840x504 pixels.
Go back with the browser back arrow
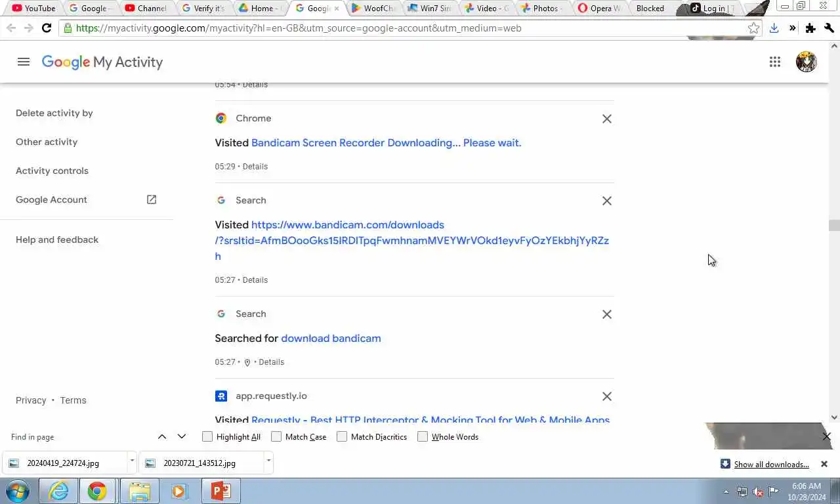(11, 28)
